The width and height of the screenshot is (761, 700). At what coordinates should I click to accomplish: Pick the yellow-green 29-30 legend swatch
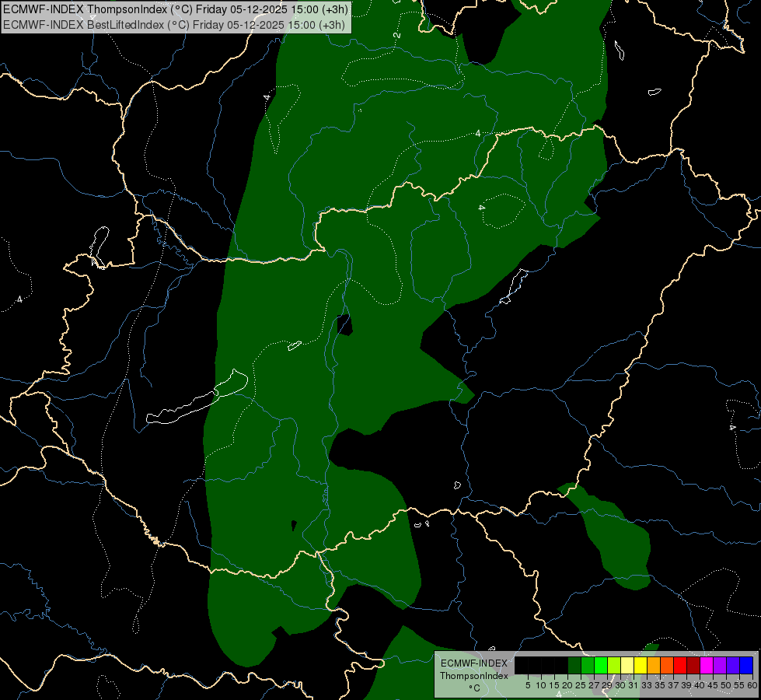tap(614, 665)
